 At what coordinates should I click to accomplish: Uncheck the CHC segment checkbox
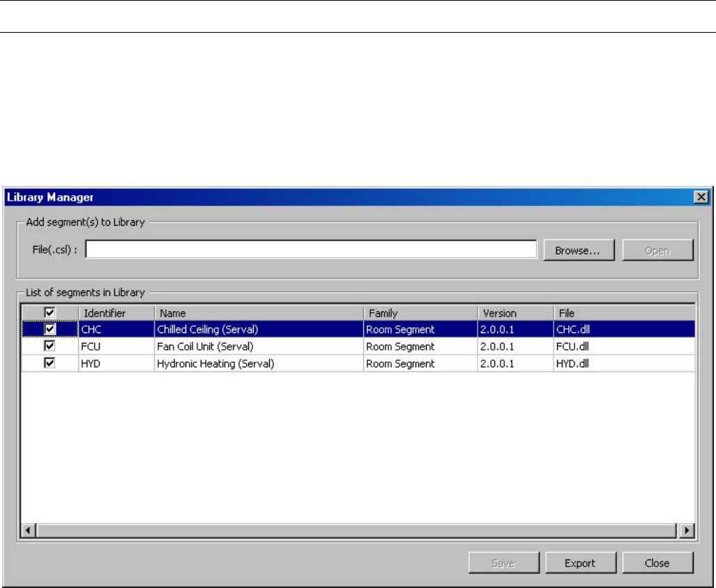click(x=49, y=330)
